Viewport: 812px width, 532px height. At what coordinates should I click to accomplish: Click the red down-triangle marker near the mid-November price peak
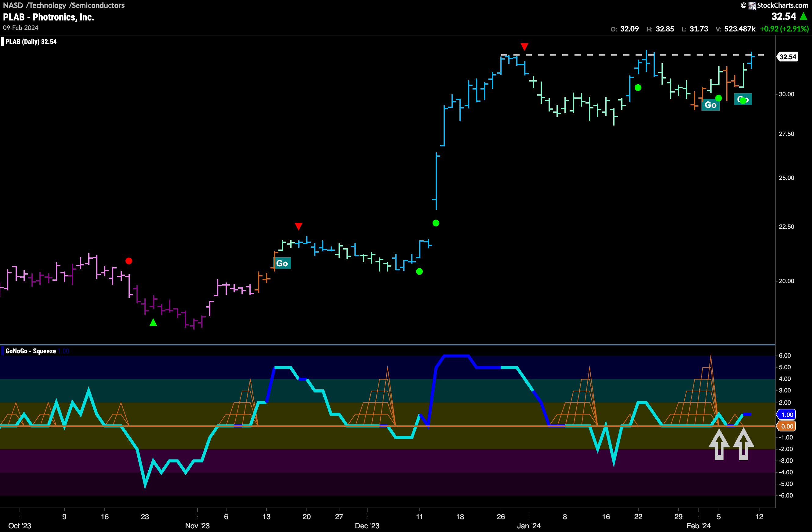click(299, 227)
